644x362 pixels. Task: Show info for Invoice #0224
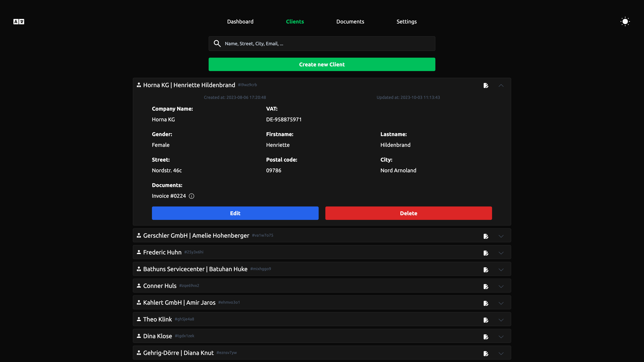[x=192, y=196]
